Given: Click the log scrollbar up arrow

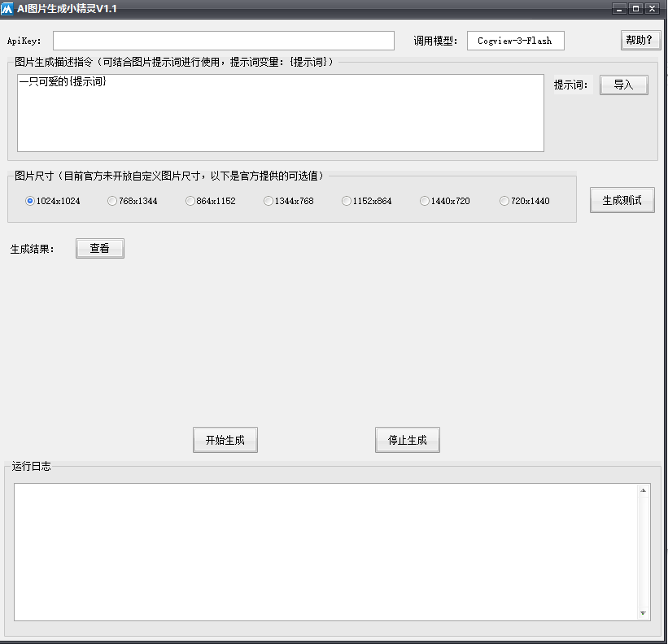Looking at the screenshot, I should tap(644, 490).
